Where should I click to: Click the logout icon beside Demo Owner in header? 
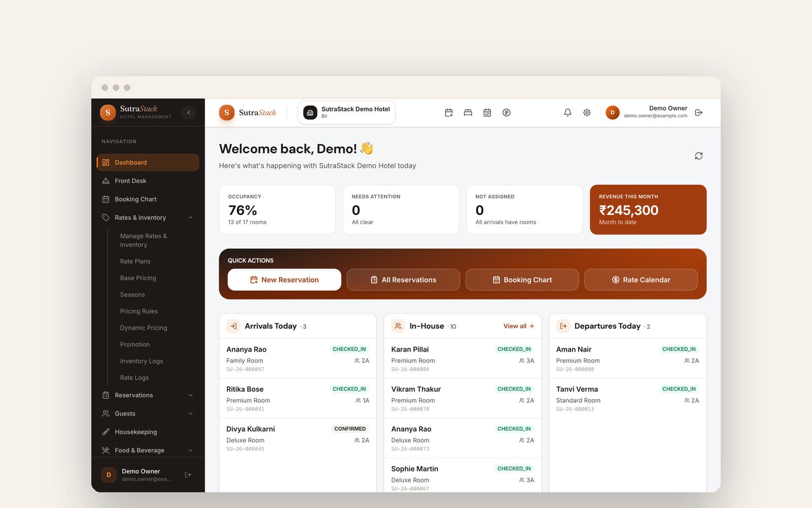click(x=699, y=113)
